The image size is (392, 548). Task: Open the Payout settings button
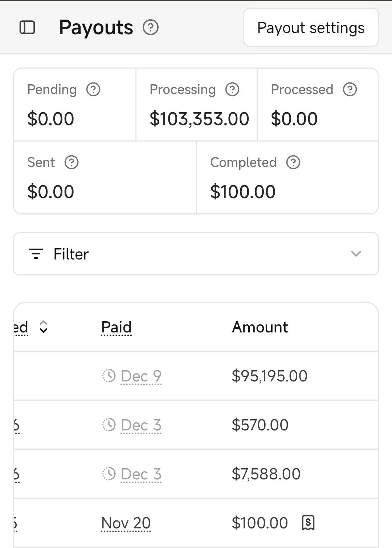click(x=311, y=28)
